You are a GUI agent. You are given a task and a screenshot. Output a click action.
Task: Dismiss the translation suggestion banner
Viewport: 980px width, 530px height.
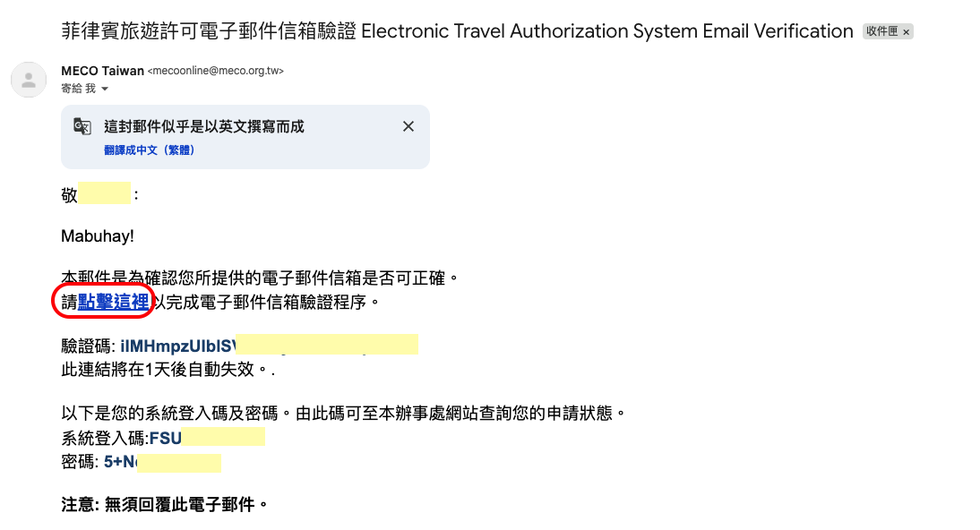(x=408, y=126)
